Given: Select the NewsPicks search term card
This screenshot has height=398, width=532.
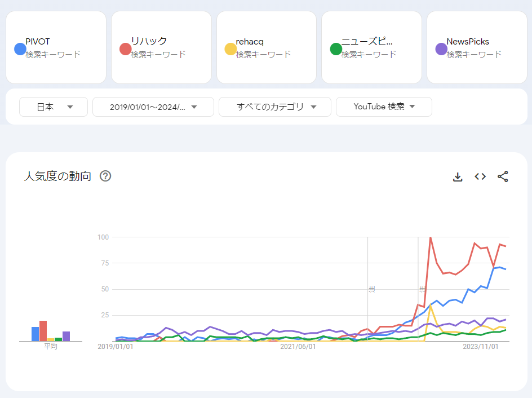Looking at the screenshot, I should click(x=477, y=47).
